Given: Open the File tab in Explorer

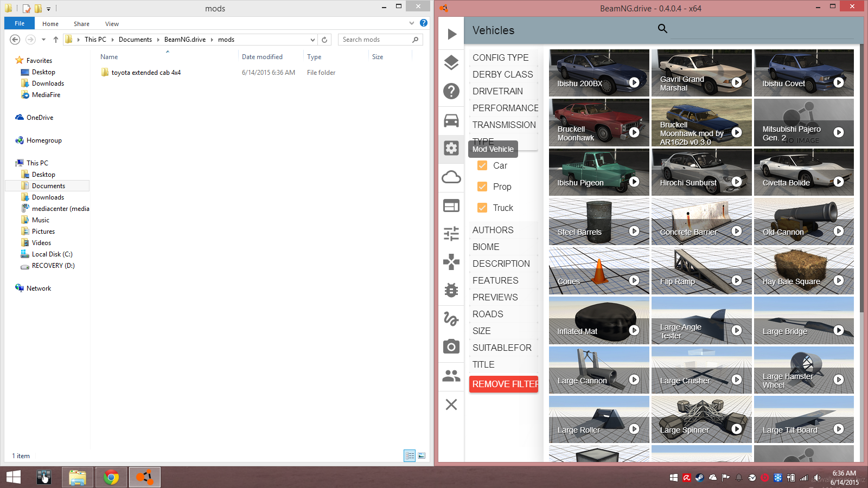Looking at the screenshot, I should pyautogui.click(x=20, y=23).
